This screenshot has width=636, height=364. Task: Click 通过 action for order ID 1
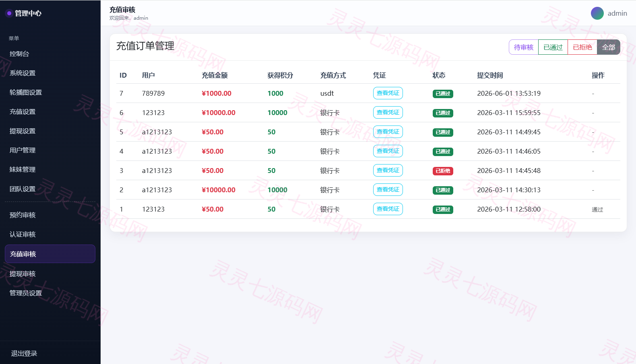(x=597, y=210)
